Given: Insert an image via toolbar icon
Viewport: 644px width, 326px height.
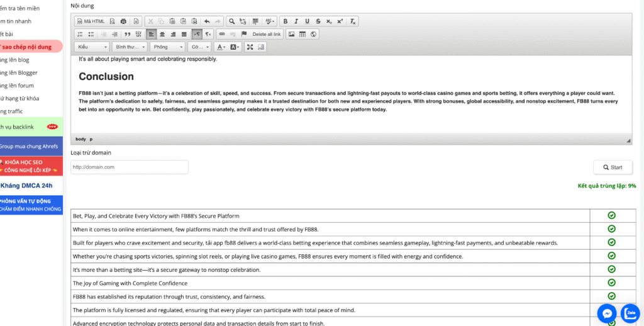Looking at the screenshot, I should (291, 34).
